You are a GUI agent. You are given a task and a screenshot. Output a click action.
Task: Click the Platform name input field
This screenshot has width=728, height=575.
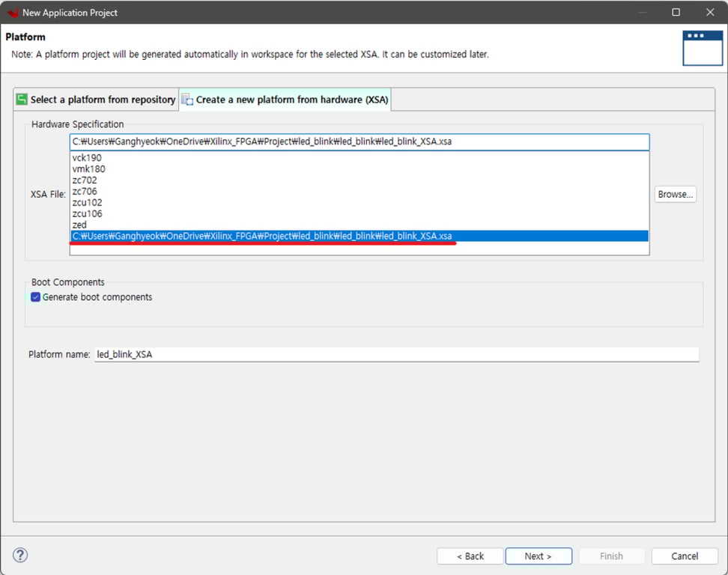tap(396, 355)
